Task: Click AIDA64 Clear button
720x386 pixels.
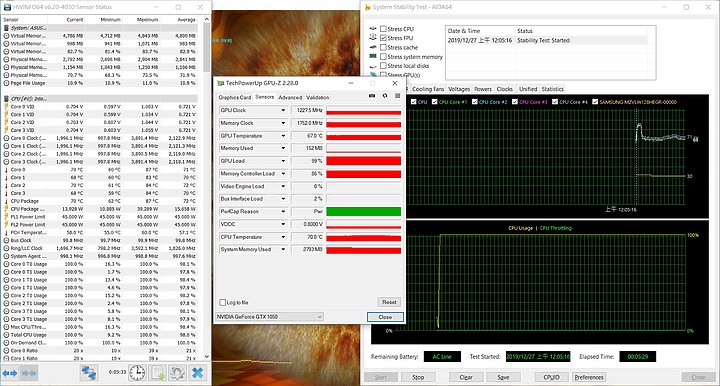Action: (466, 377)
